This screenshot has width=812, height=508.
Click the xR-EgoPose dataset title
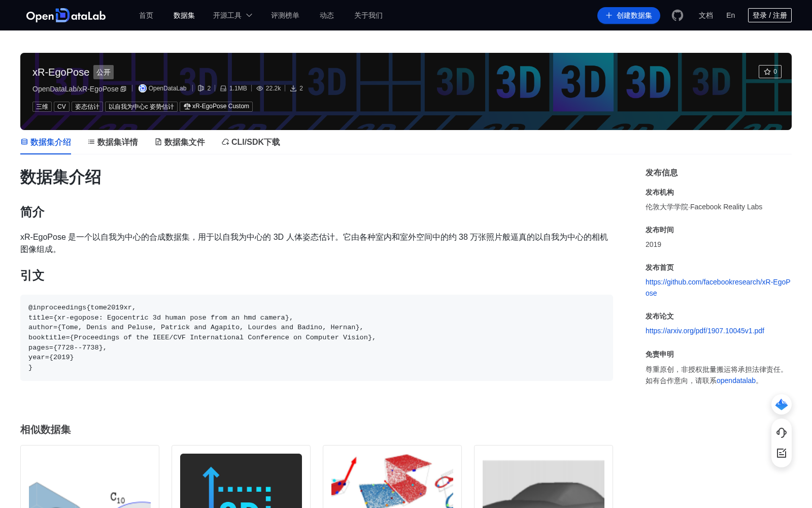point(61,72)
